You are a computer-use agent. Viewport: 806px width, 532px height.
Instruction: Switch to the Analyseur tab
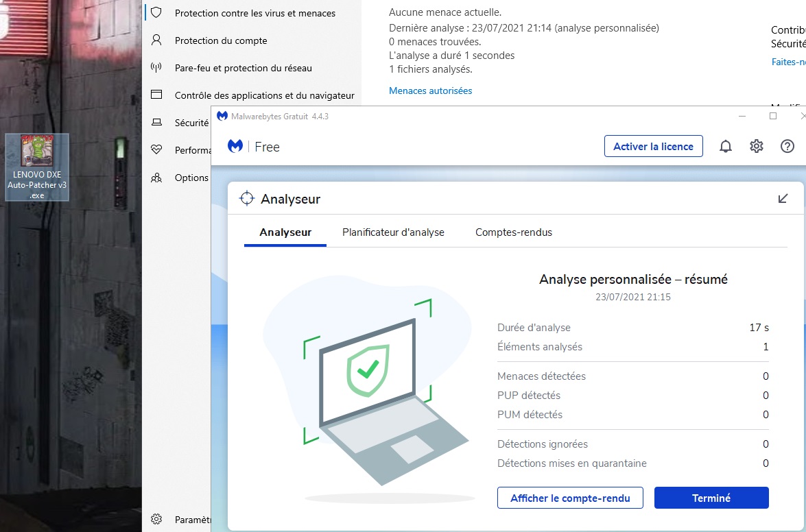click(x=285, y=232)
